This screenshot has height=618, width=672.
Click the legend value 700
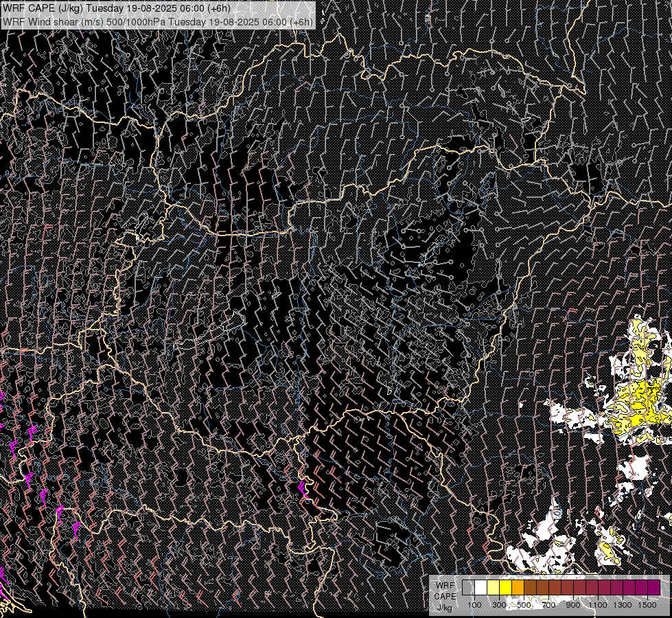click(548, 605)
